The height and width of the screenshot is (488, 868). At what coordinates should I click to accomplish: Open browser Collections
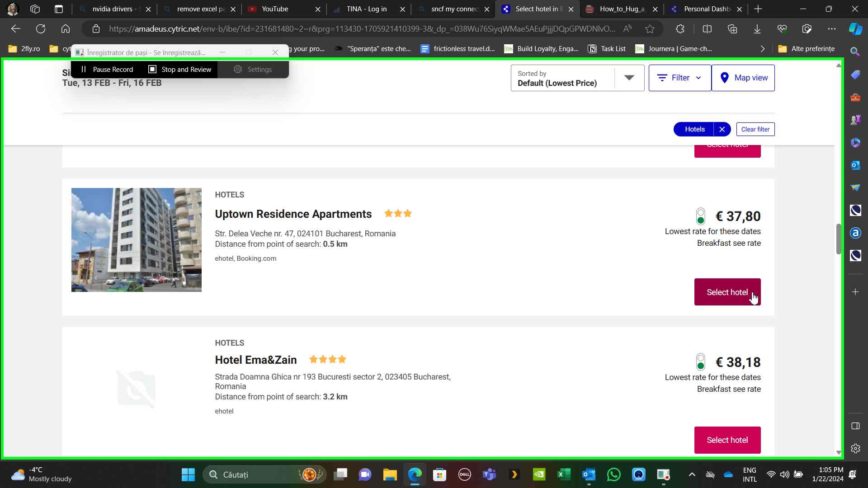click(732, 29)
